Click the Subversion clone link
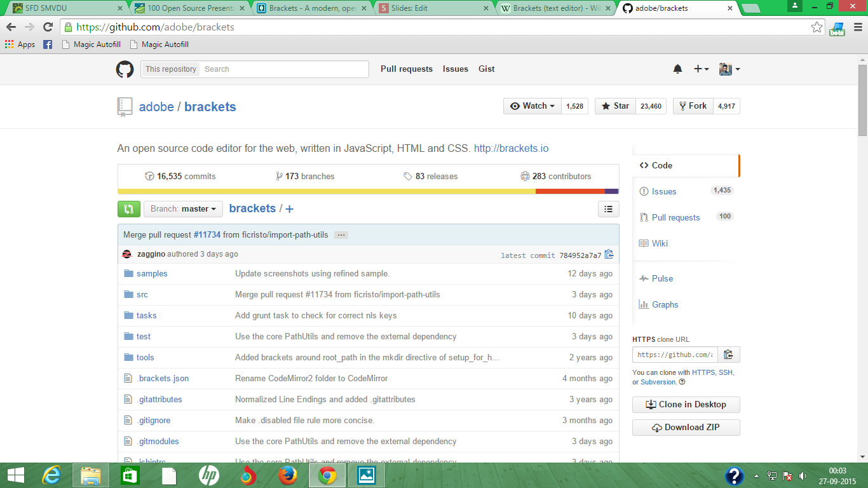The width and height of the screenshot is (868, 488). coord(658,383)
